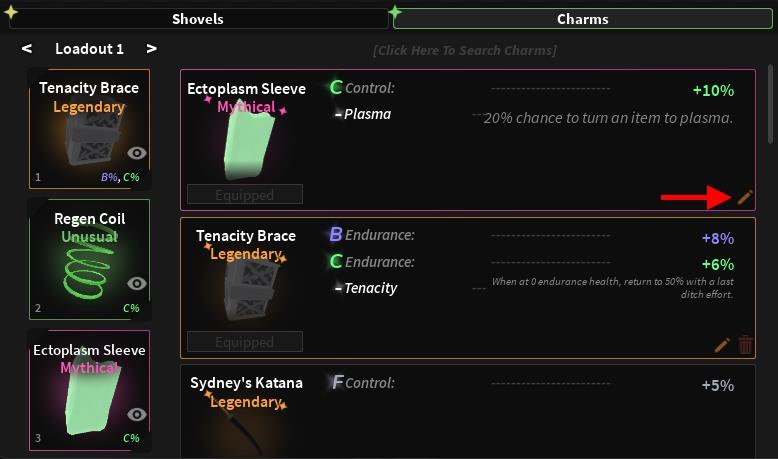Toggle eye visibility on Ectoplasm Sleeve slot
Viewport: 778px width, 459px height.
[x=137, y=414]
